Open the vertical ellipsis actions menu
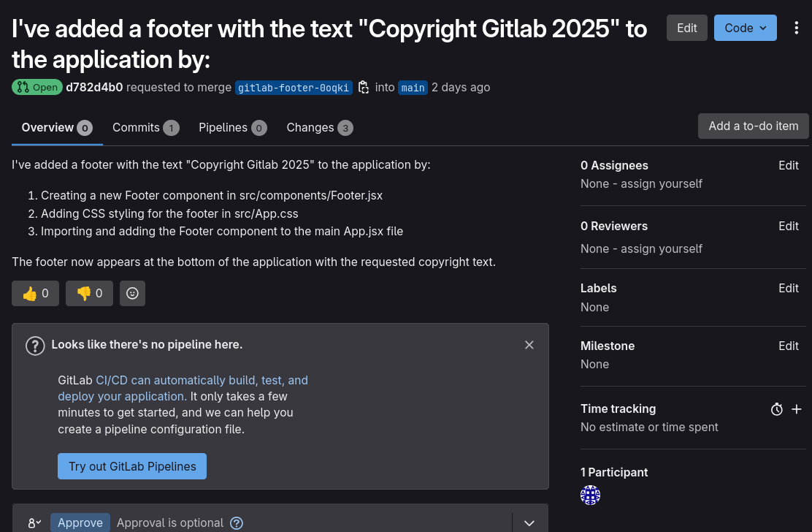 [x=796, y=28]
